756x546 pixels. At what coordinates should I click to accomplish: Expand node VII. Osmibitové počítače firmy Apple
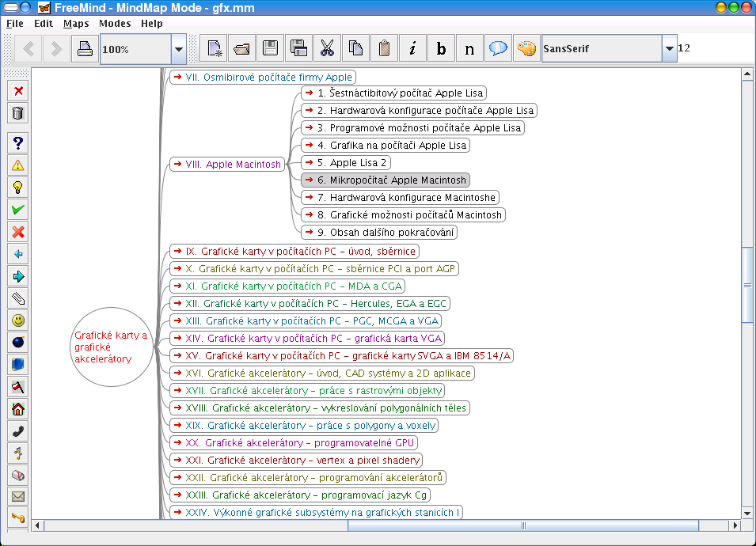[x=263, y=77]
